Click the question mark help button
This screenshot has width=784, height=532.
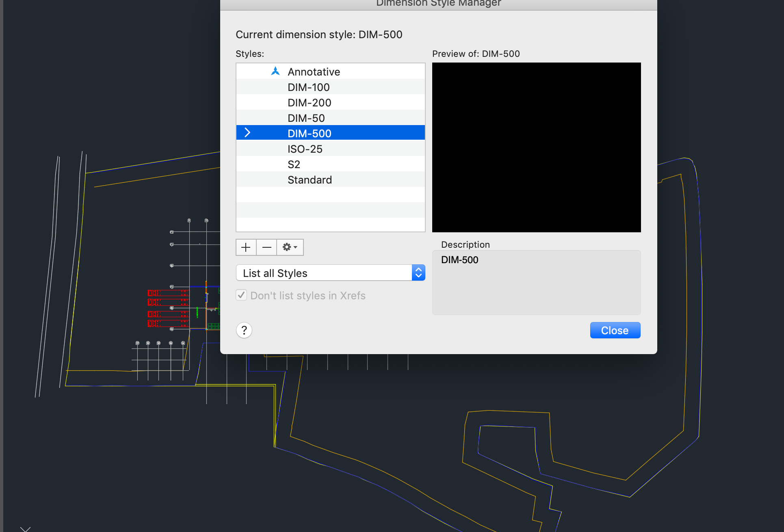coord(244,331)
